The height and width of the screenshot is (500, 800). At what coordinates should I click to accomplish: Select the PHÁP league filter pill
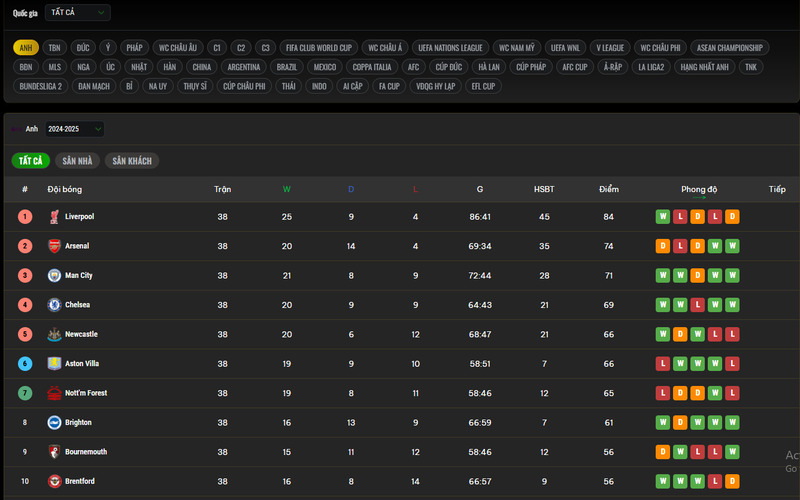(x=135, y=47)
